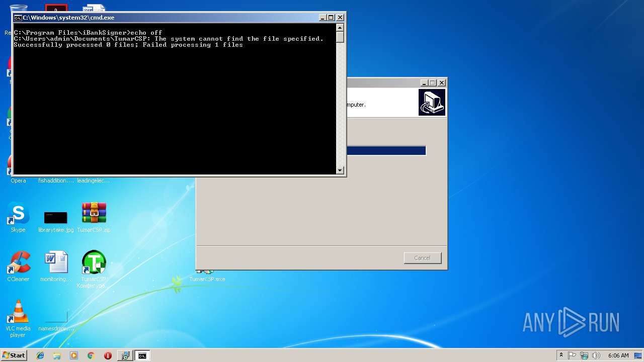The height and width of the screenshot is (362, 644).
Task: Click the cmd scrollbar up arrow
Action: 340,28
